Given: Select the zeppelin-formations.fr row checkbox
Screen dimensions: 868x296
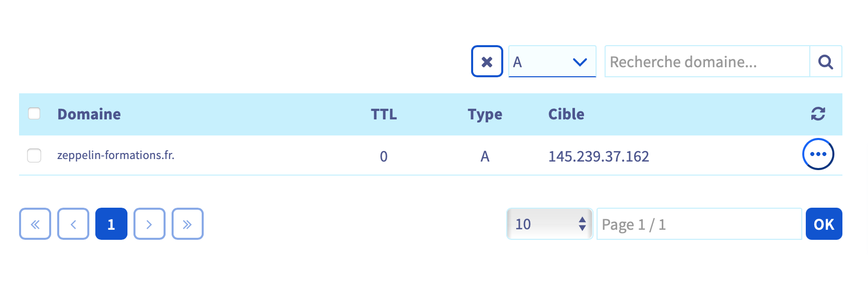Looking at the screenshot, I should tap(34, 156).
